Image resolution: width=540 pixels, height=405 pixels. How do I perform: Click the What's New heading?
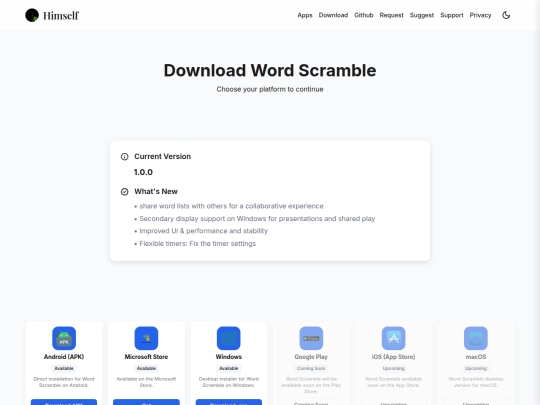point(156,191)
